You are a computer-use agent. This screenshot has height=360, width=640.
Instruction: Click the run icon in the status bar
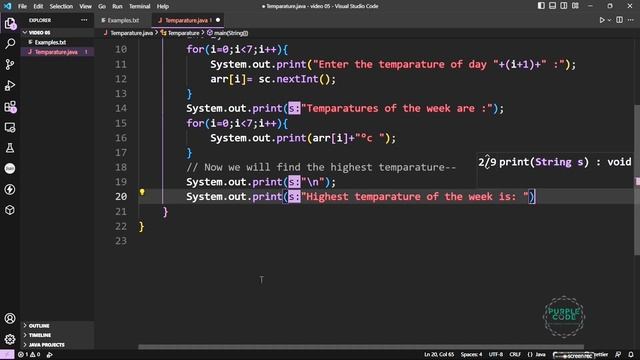point(49,355)
